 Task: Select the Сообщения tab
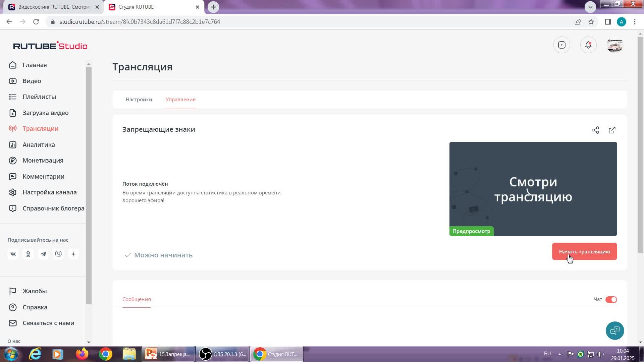point(137,299)
